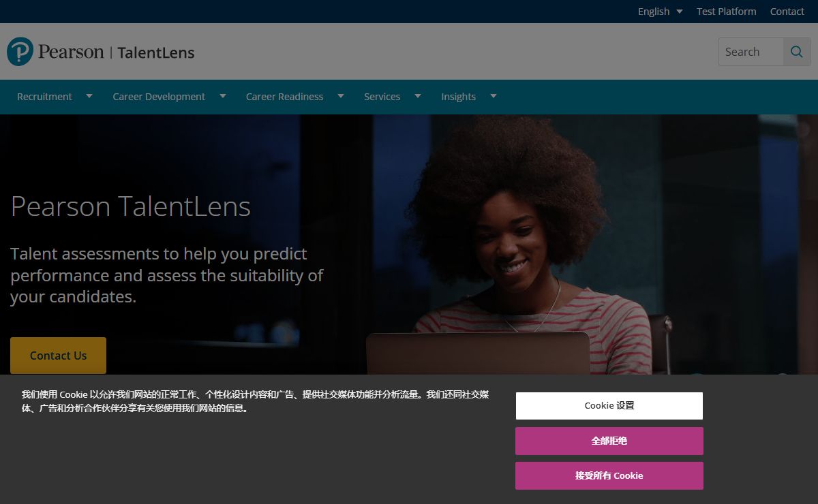
Task: Click the 接受所有 Cookie accept button
Action: coord(609,475)
